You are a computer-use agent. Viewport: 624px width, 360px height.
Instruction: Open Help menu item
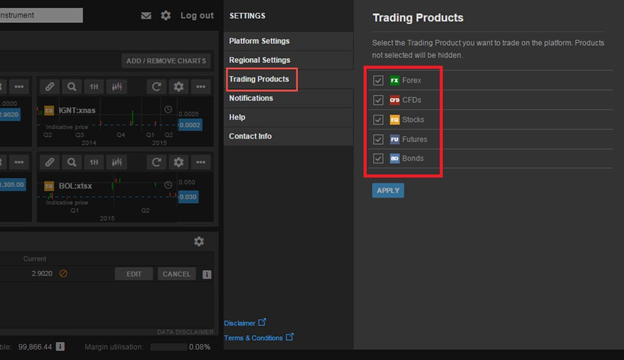(x=289, y=117)
